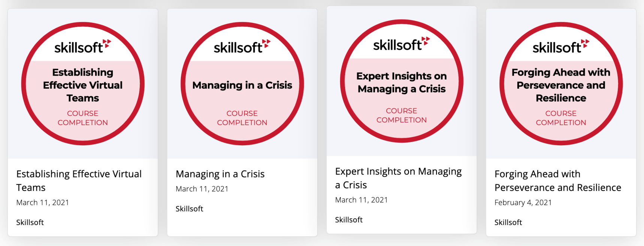644x246 pixels.
Task: Click the February 4, 2021 date text
Action: coord(523,203)
